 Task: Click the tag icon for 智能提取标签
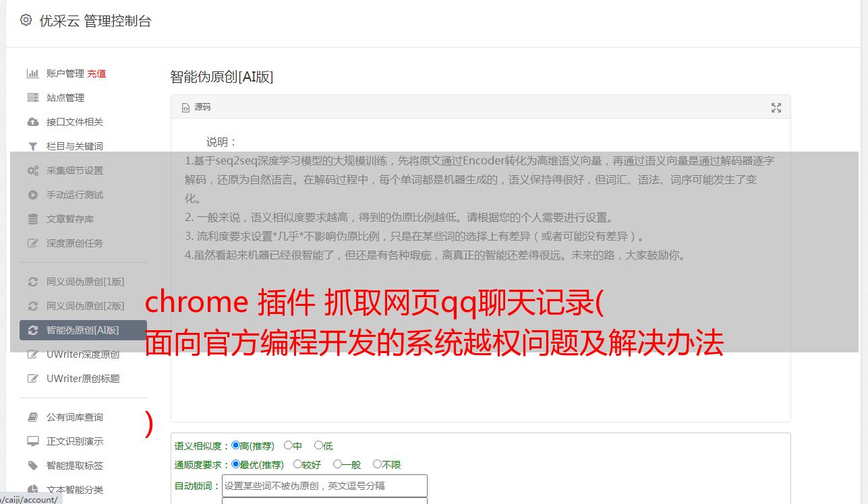(32, 466)
